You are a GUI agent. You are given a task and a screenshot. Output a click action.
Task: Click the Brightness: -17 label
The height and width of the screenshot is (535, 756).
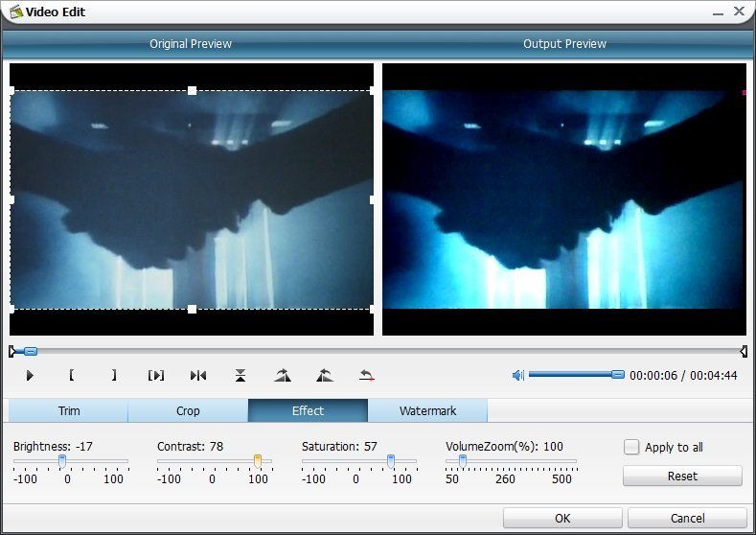53,446
